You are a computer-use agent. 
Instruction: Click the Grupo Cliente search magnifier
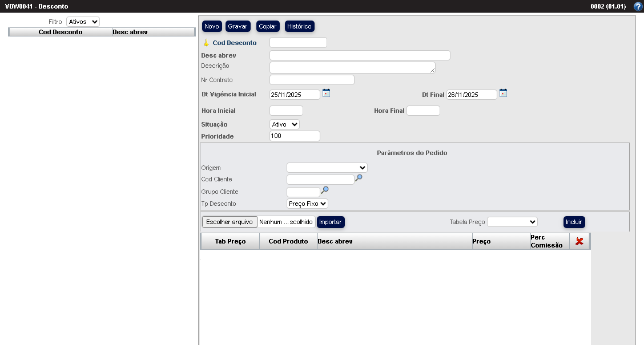point(325,190)
